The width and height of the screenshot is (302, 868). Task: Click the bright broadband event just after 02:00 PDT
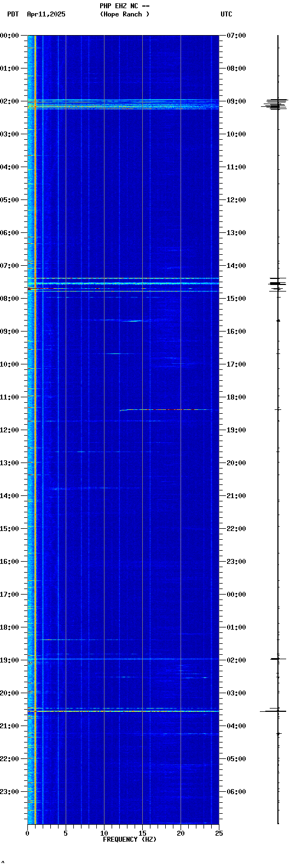click(123, 104)
